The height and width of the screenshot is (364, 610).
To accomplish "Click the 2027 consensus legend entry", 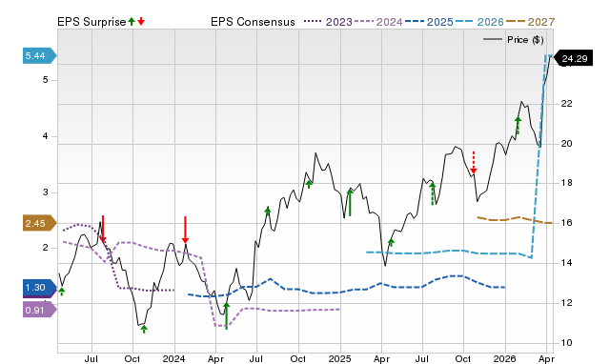I will (x=530, y=22).
